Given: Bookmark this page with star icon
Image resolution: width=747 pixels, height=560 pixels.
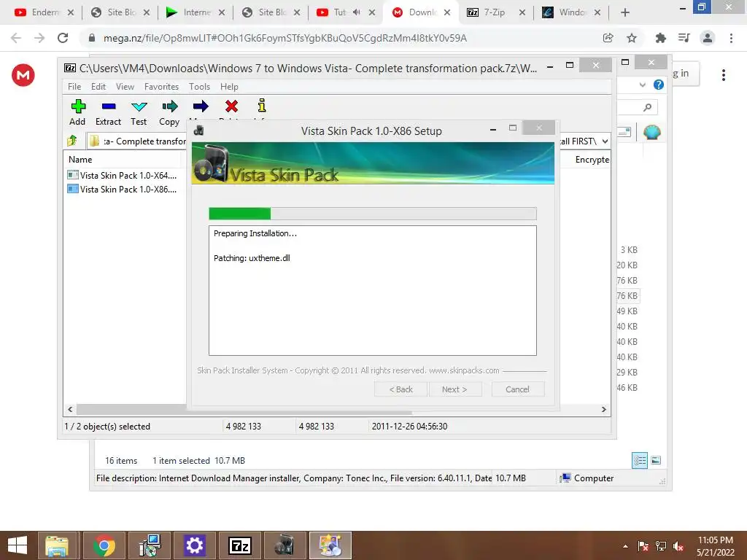Looking at the screenshot, I should tap(632, 38).
